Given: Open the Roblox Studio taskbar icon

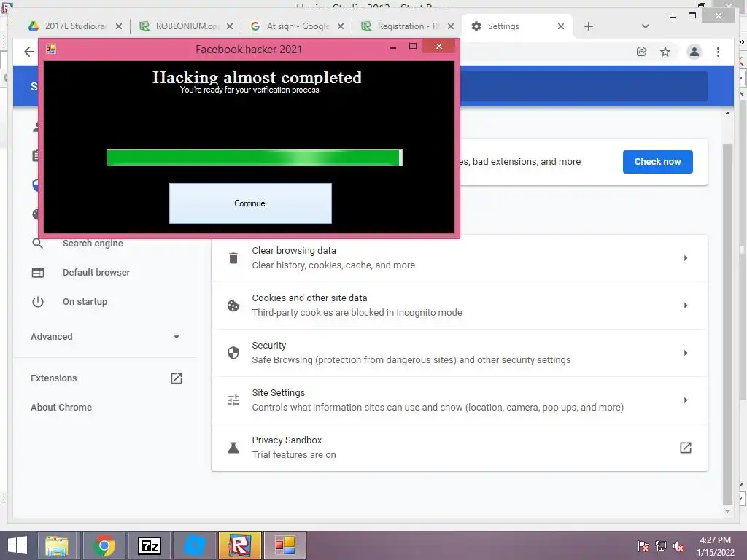Looking at the screenshot, I should (x=240, y=545).
